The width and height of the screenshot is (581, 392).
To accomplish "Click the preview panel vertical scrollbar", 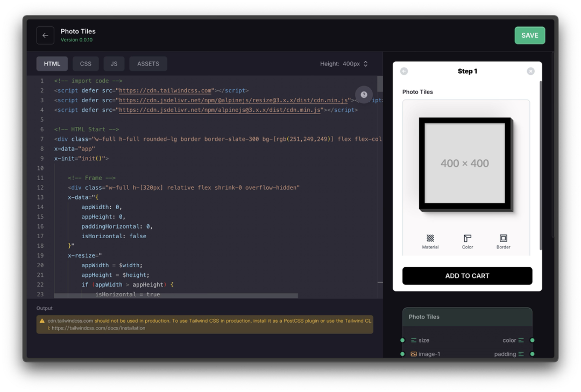I will [x=541, y=165].
